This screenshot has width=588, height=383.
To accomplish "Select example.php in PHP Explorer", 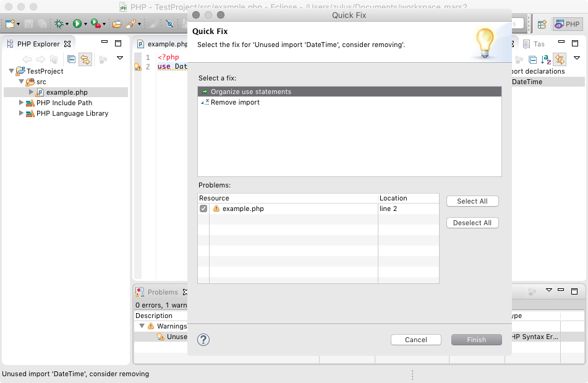I will coord(67,92).
